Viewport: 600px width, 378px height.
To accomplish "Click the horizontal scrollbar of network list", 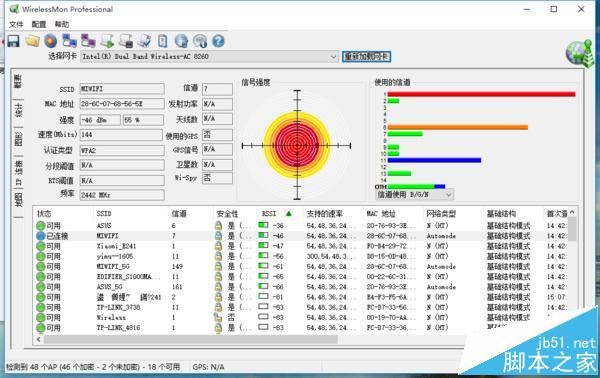I will [191, 339].
